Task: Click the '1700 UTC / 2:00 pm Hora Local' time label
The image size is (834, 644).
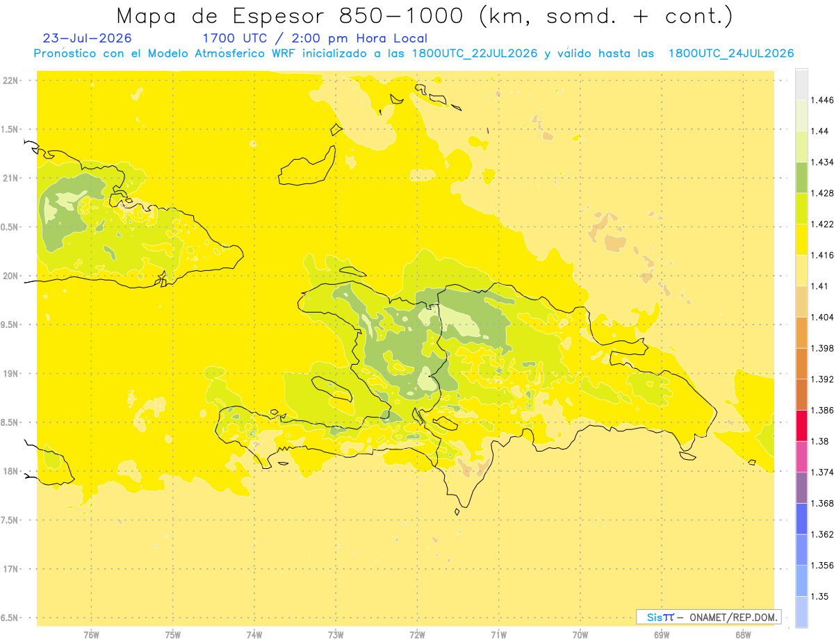Action: (x=315, y=38)
